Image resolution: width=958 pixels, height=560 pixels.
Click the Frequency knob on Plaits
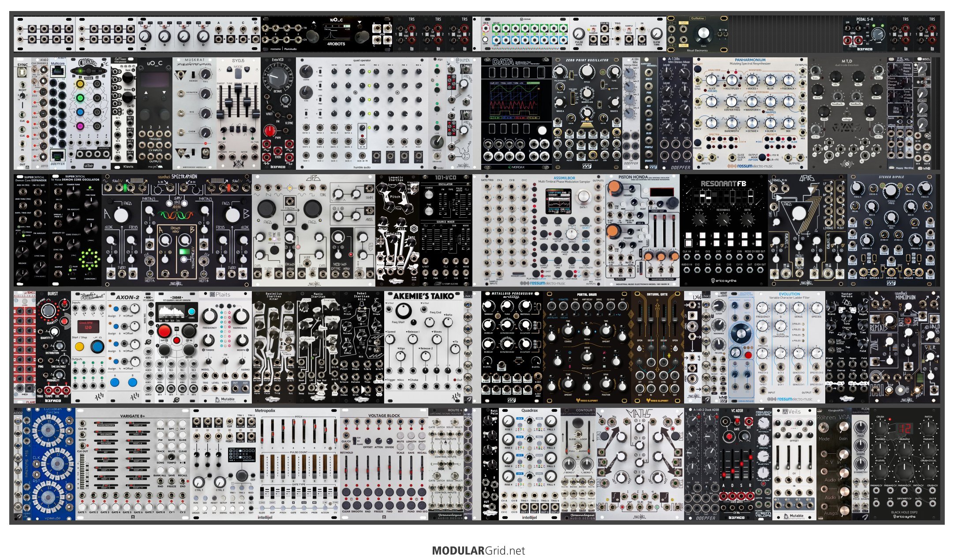(210, 316)
